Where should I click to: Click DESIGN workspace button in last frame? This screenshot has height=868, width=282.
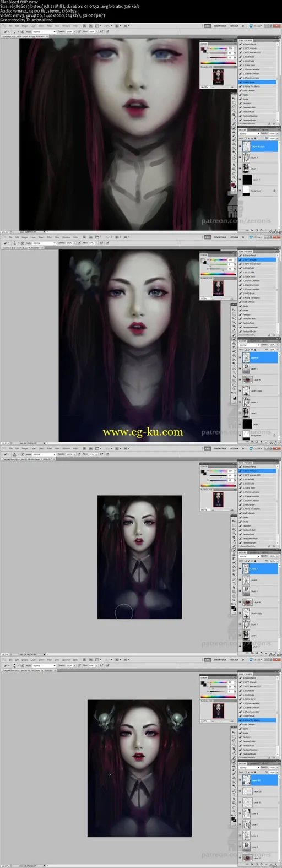coord(234,660)
